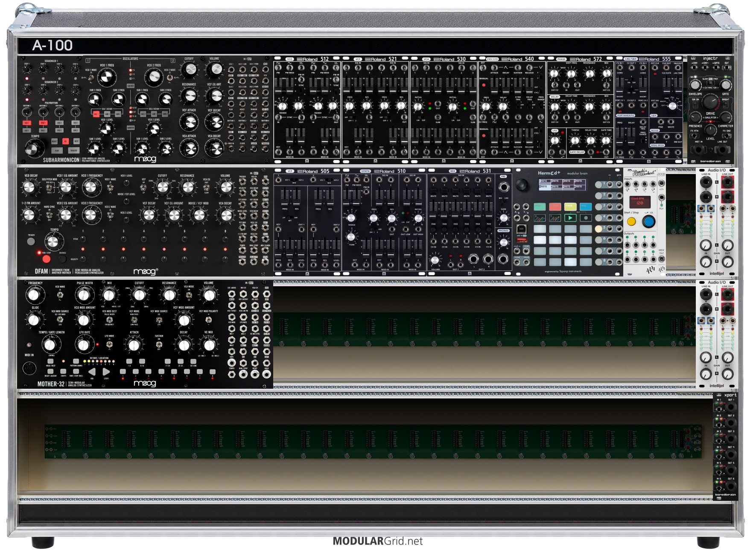Viewport: 756px width, 550px height.
Task: Flip the Mother-32 LFO WAVE switch
Action: pyautogui.click(x=109, y=344)
